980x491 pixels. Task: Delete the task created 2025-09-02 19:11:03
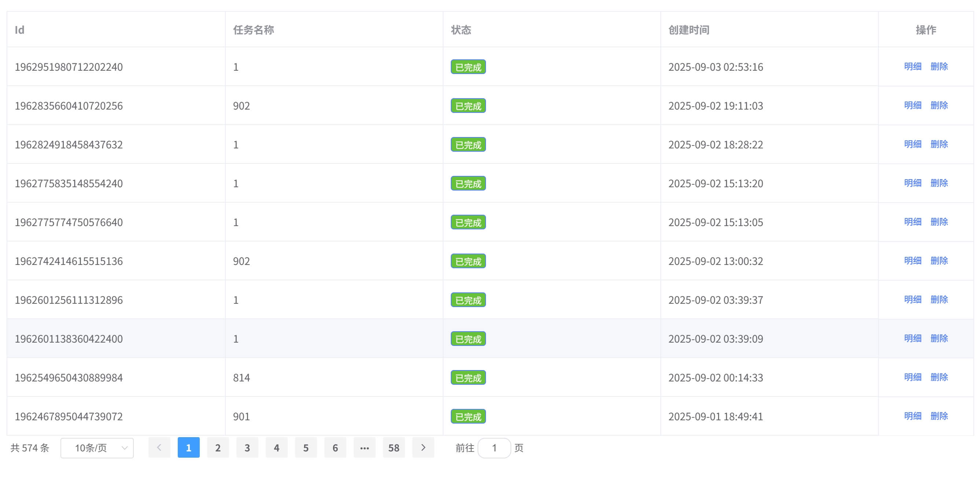939,106
